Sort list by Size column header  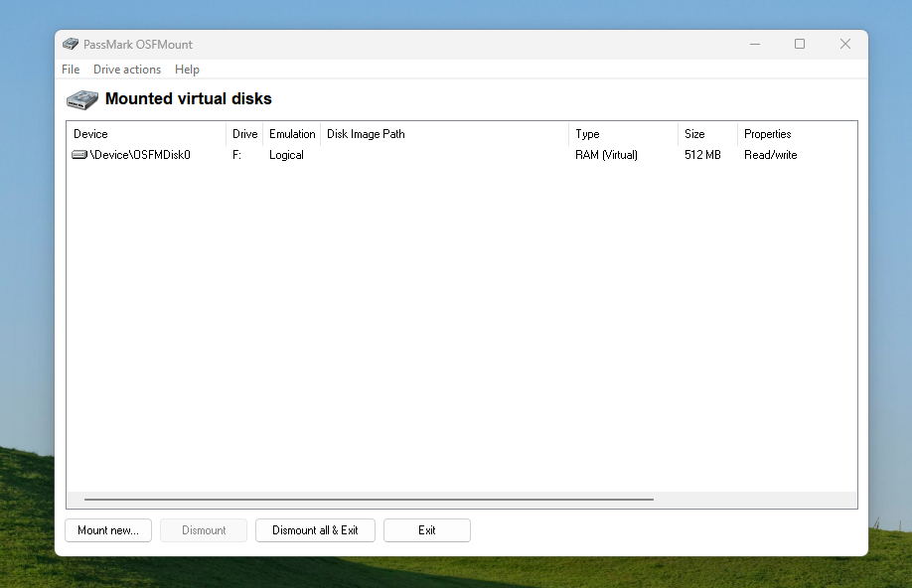pyautogui.click(x=706, y=134)
